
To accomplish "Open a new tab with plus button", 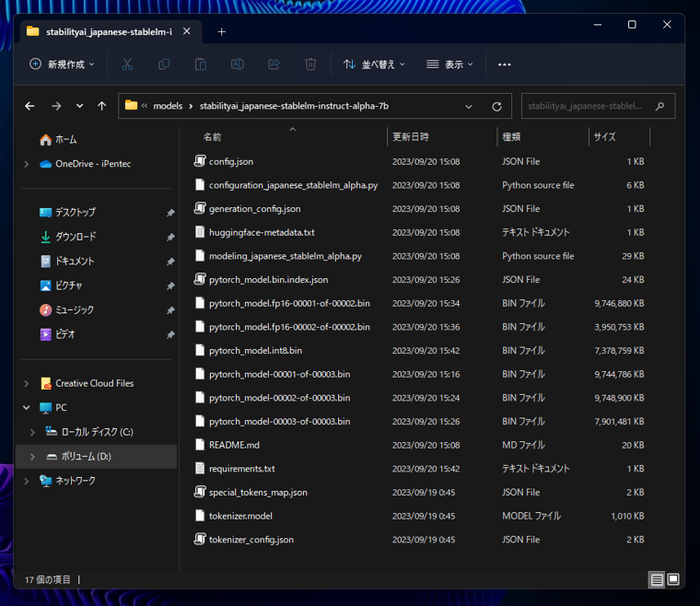I will point(221,31).
